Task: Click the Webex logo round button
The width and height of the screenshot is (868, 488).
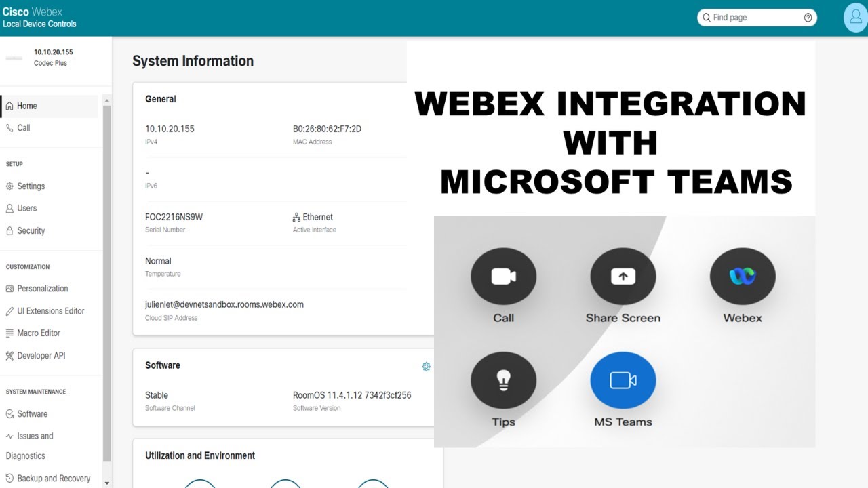Action: (x=743, y=276)
